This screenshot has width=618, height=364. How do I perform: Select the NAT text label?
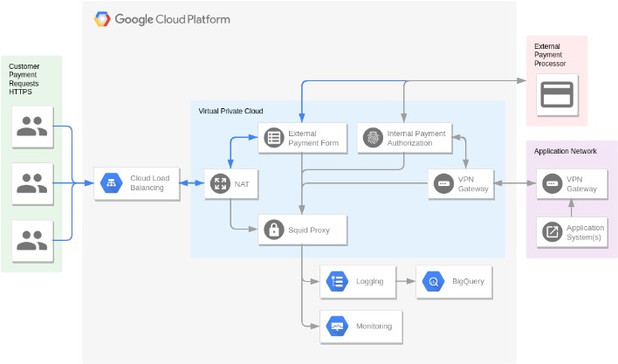pos(242,184)
